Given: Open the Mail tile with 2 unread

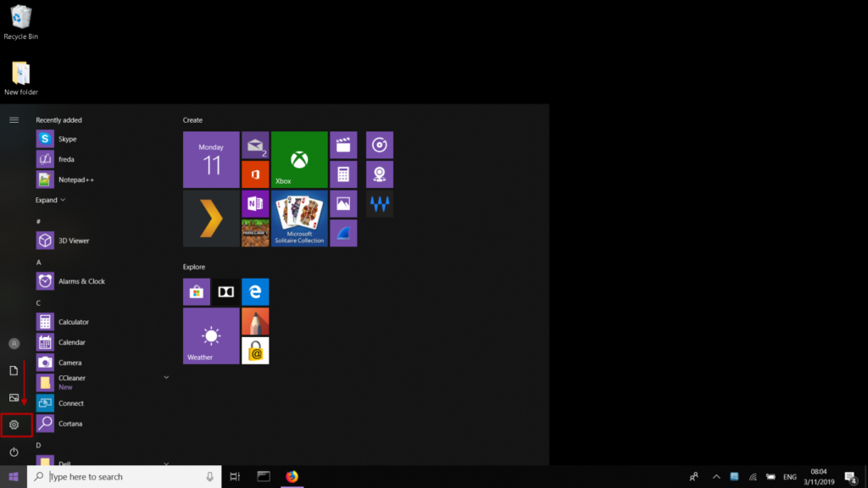Looking at the screenshot, I should tap(255, 145).
